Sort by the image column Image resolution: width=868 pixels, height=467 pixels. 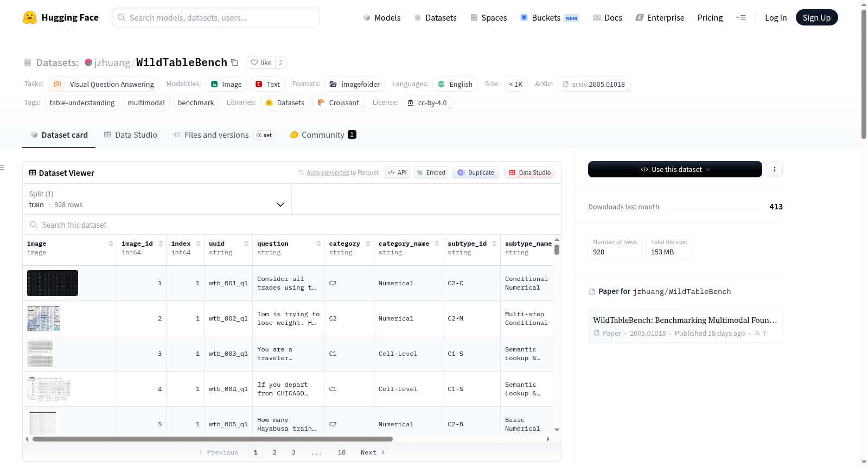tap(111, 244)
